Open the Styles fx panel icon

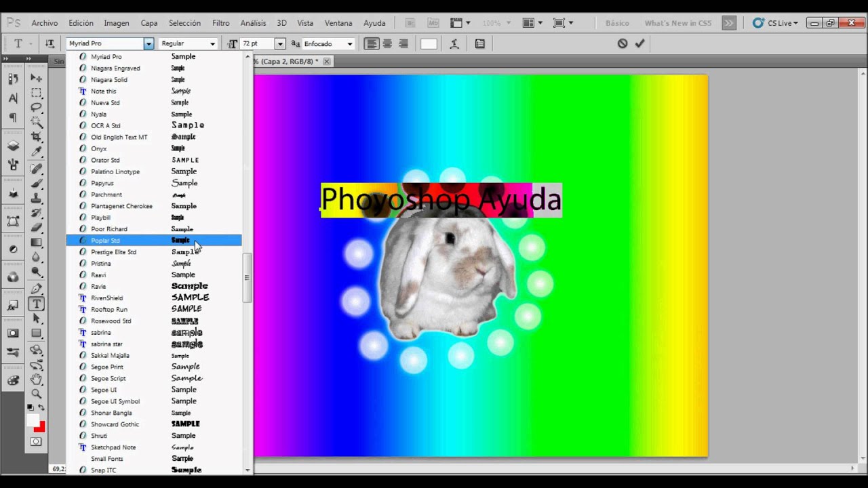tap(13, 306)
